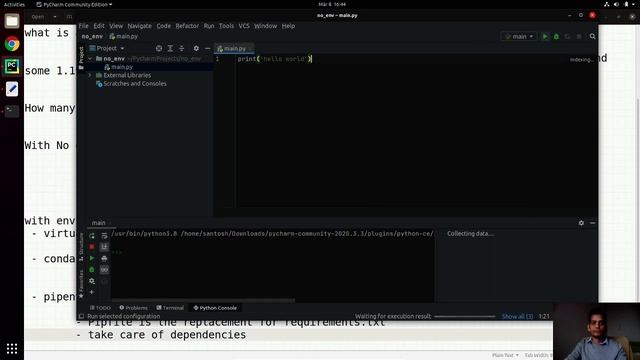Open Files app from the dock
The image size is (640, 360).
(x=12, y=21)
